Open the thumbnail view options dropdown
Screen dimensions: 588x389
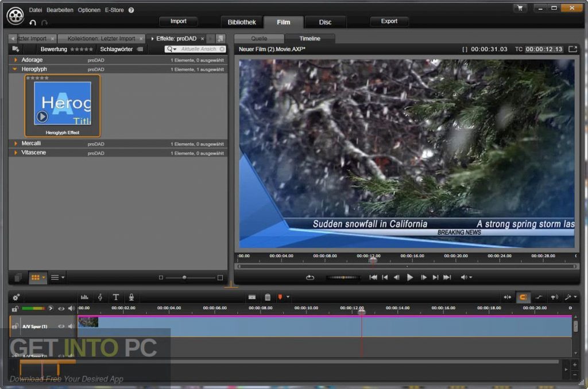(44, 278)
